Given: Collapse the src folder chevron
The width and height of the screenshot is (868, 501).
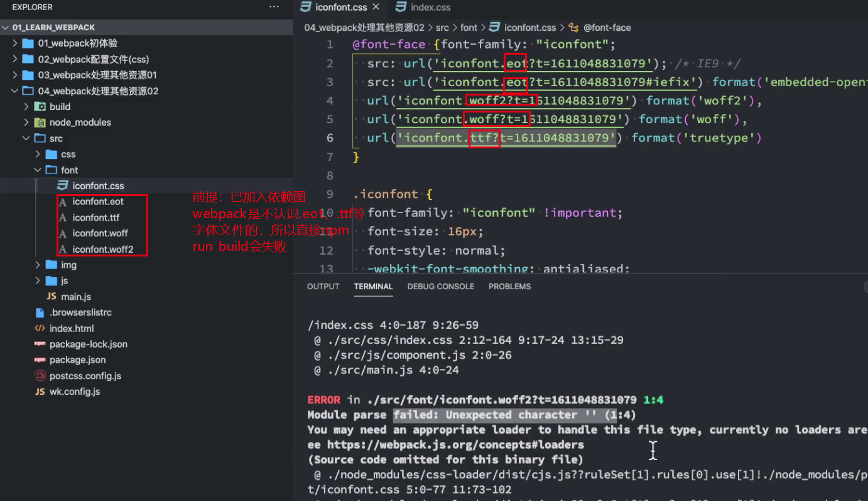Looking at the screenshot, I should [x=26, y=138].
